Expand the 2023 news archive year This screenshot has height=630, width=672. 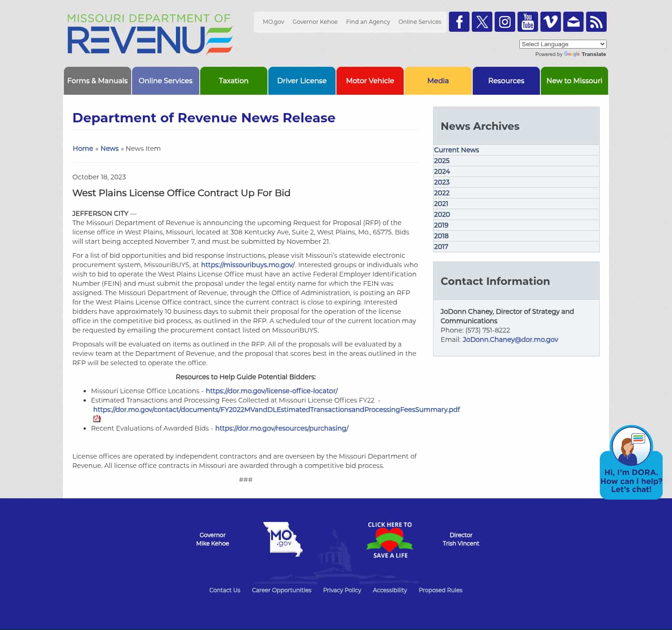(441, 182)
